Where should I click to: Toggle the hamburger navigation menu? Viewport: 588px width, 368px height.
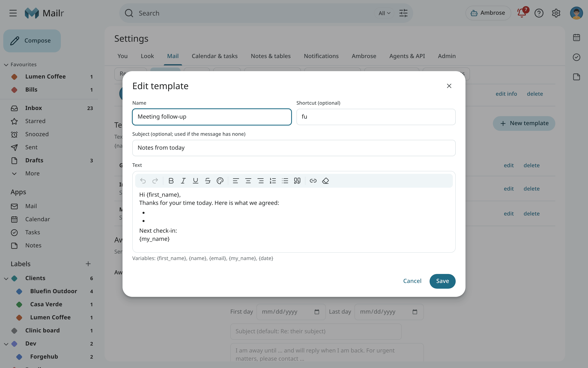pos(13,13)
